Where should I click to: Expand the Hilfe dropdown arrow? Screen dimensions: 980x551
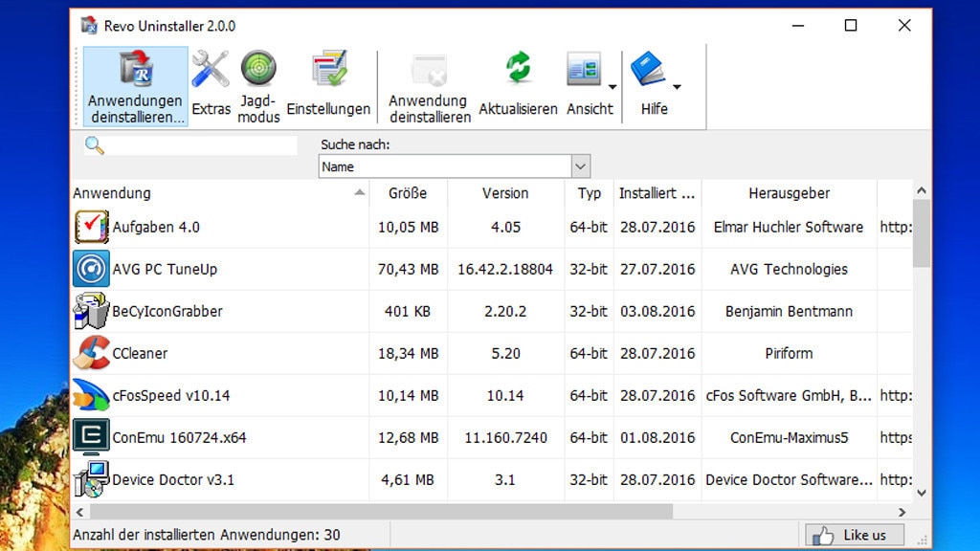pos(677,87)
